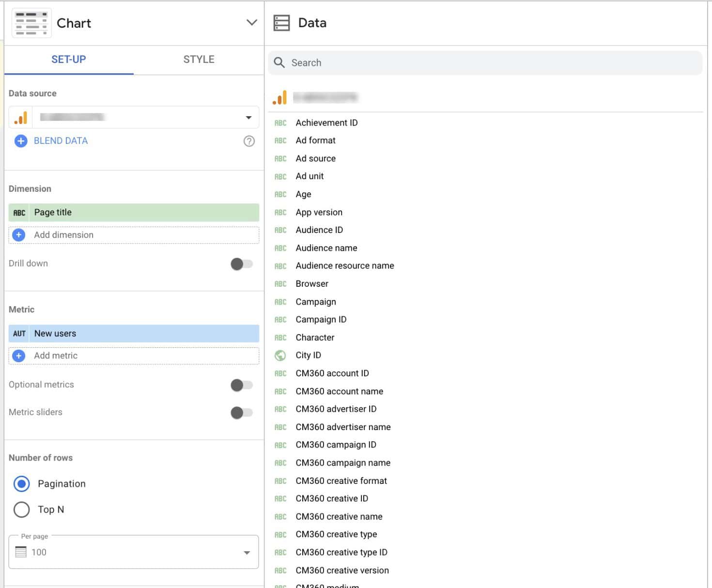Open the Per page rows dropdown
This screenshot has width=712, height=588.
(x=247, y=553)
